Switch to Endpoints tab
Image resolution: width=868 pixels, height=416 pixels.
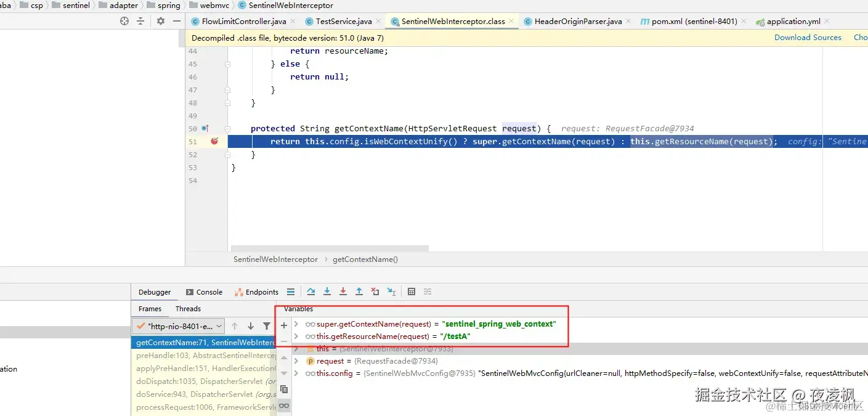[257, 292]
